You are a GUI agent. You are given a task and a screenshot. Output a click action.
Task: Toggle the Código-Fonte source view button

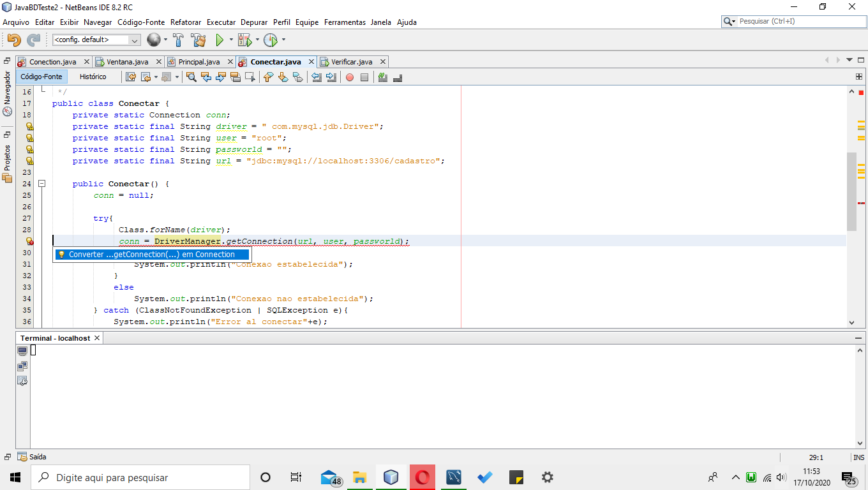tap(41, 77)
